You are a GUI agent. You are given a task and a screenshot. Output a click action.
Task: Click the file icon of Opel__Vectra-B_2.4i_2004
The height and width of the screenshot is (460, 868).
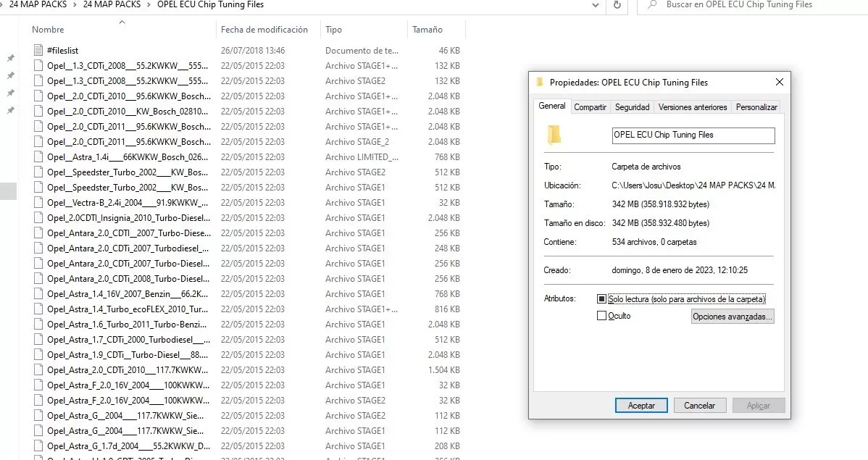[x=38, y=203]
